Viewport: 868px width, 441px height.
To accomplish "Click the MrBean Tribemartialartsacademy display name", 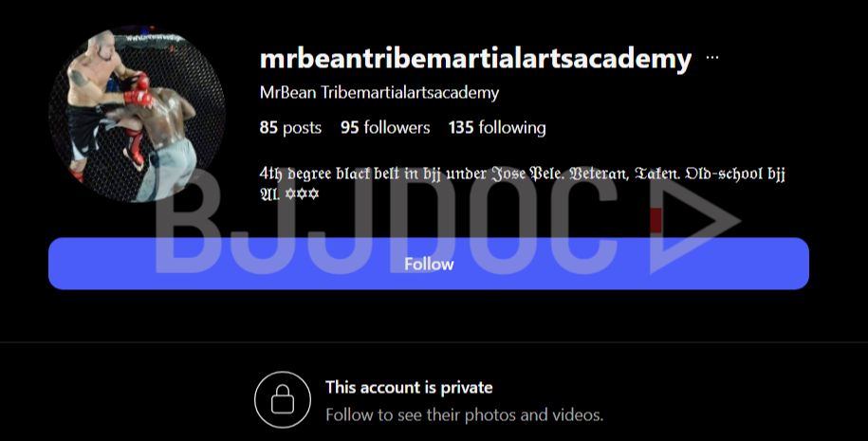I will point(379,92).
